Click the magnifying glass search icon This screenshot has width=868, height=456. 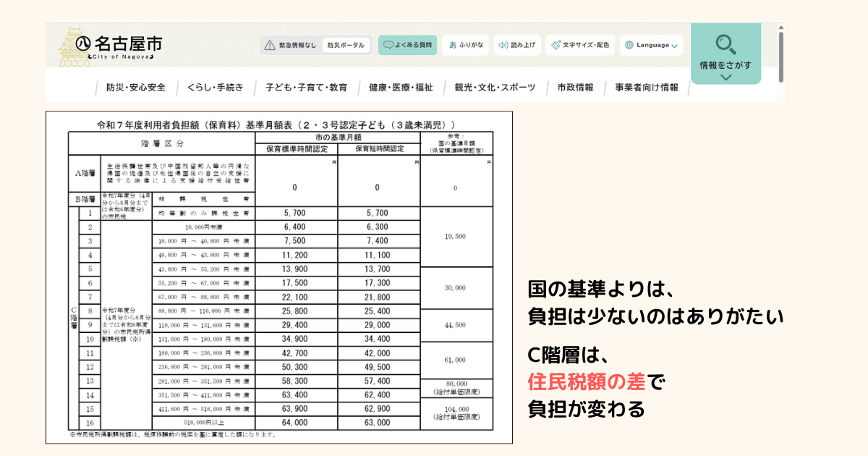(x=726, y=43)
